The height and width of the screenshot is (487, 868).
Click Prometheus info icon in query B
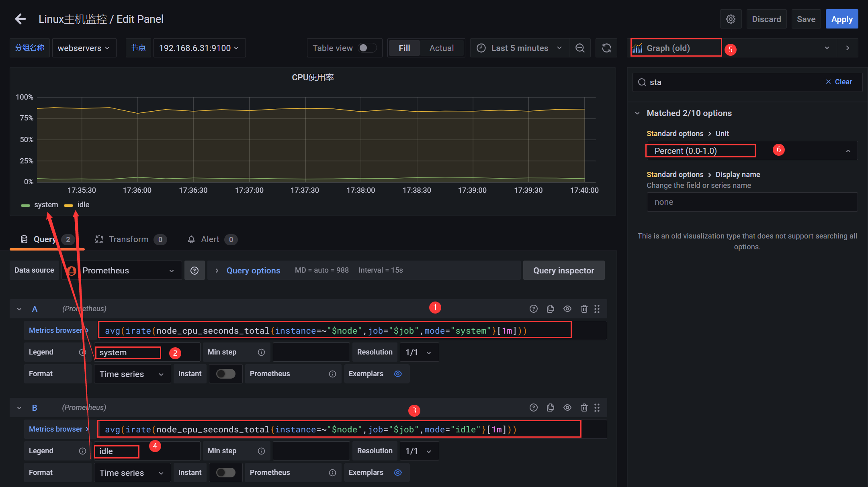(x=332, y=473)
